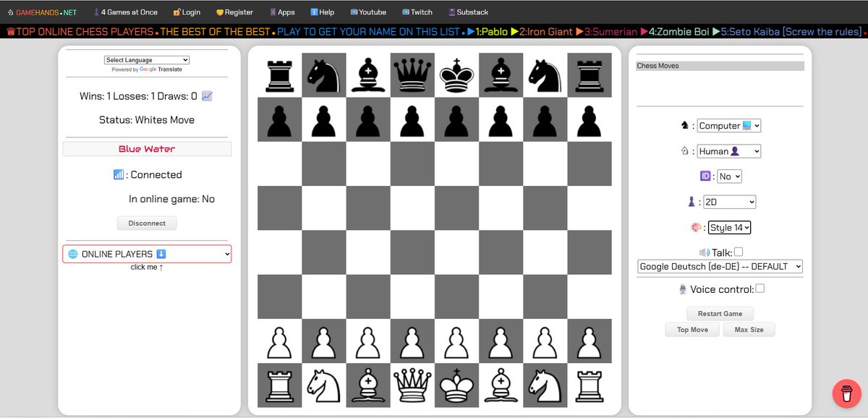868x418 pixels.
Task: Click the Disconnect button
Action: pos(147,223)
